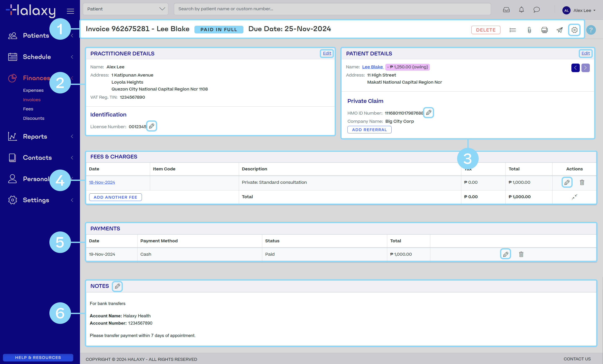Click the DELETE invoice button

pyautogui.click(x=486, y=30)
